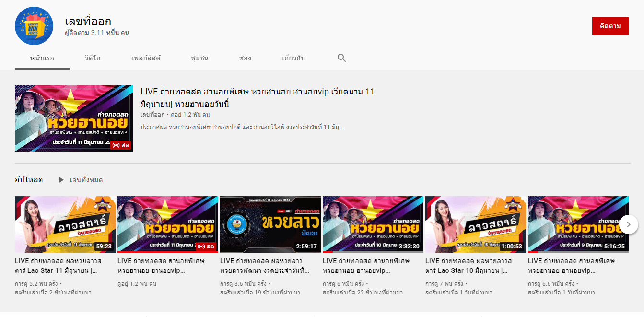Image resolution: width=644 pixels, height=317 pixels.
Task: Click the เล่นทั้งหมด play all link
Action: (86, 180)
